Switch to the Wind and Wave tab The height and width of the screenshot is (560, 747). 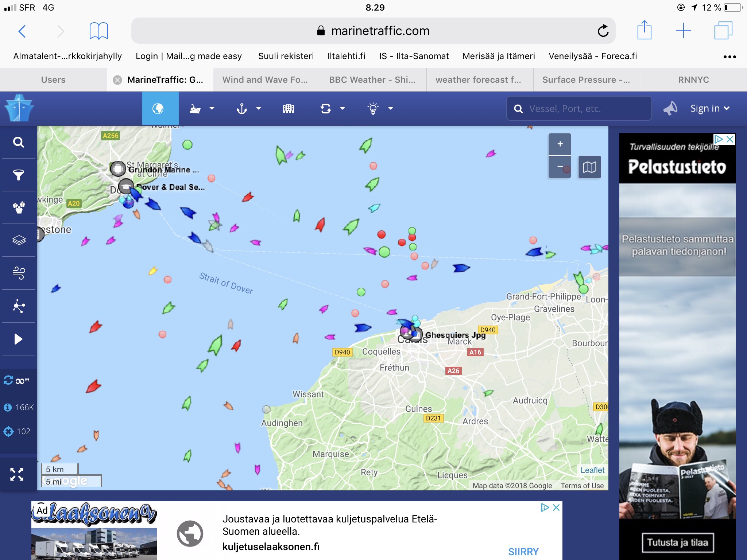coord(265,80)
